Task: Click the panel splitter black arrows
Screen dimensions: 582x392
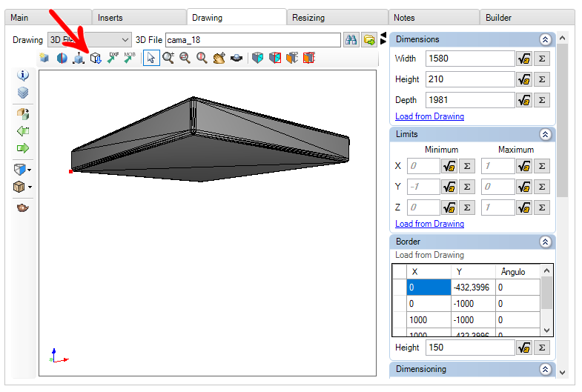Action: (x=383, y=39)
